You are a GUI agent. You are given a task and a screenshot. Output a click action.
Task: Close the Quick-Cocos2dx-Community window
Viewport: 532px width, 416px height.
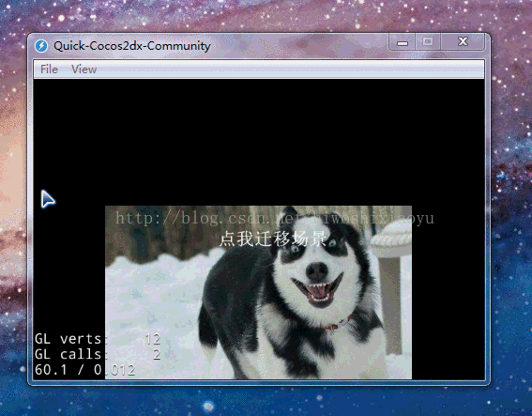pyautogui.click(x=463, y=41)
